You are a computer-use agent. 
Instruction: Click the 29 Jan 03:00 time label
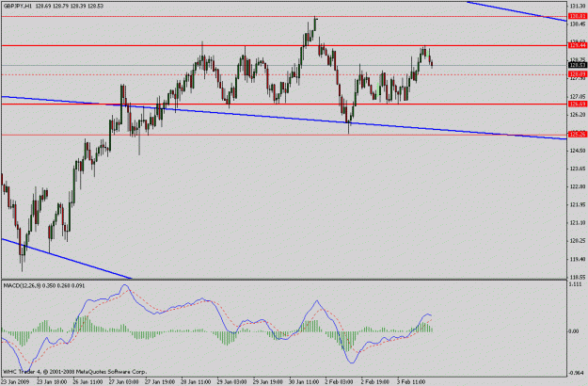(x=231, y=382)
